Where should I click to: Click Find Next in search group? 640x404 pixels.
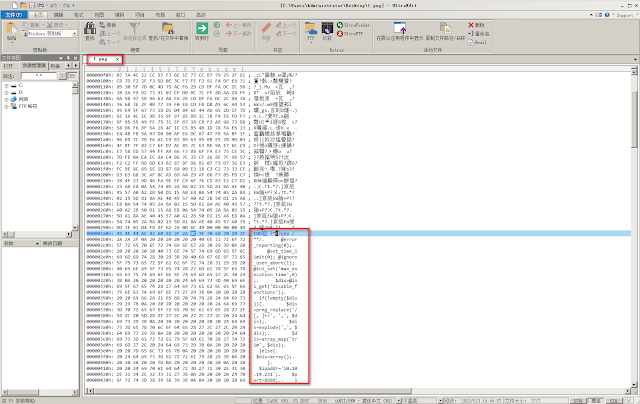coord(110,42)
